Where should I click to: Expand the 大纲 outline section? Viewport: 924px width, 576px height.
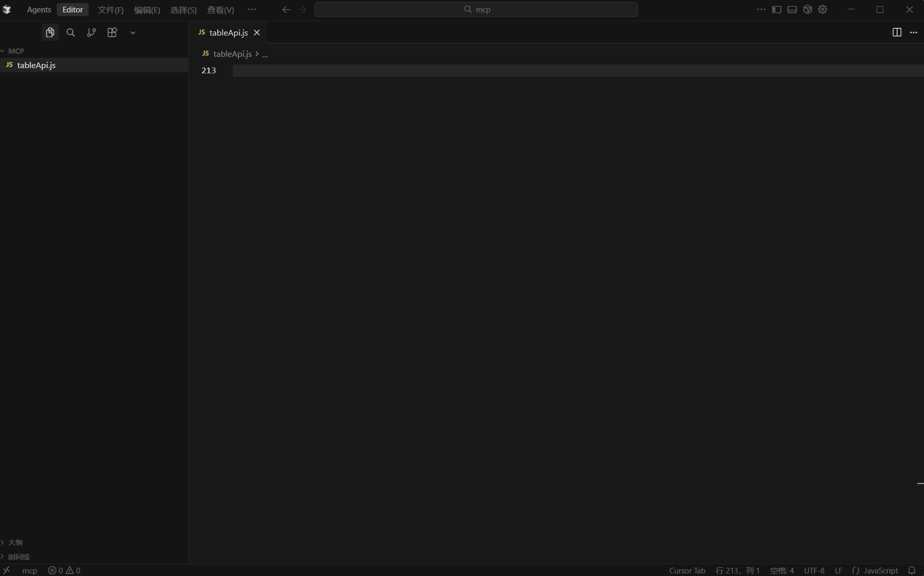tap(15, 542)
